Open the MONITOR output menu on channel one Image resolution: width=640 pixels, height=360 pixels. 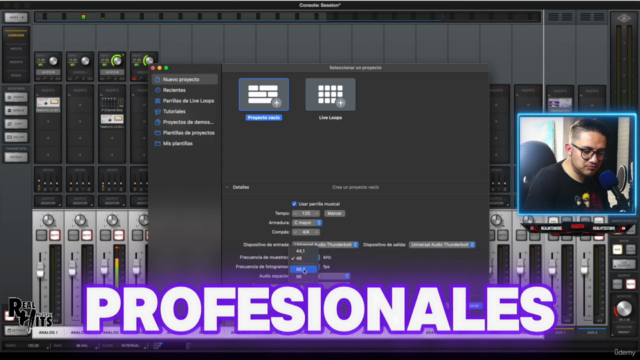(48, 201)
